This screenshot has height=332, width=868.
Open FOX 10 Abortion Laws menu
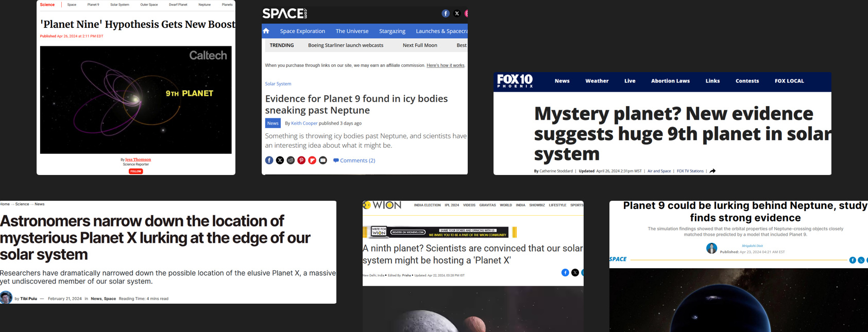coord(670,81)
